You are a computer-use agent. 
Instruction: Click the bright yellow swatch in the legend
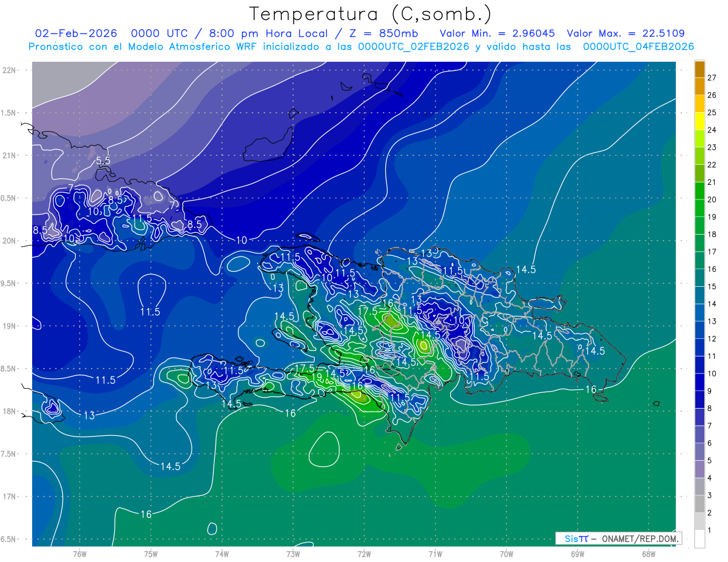click(699, 121)
